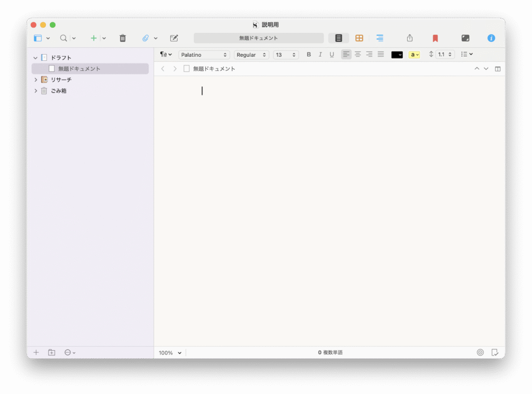The image size is (532, 394).
Task: Open view options dropdown next to binder icon
Action: (48, 38)
